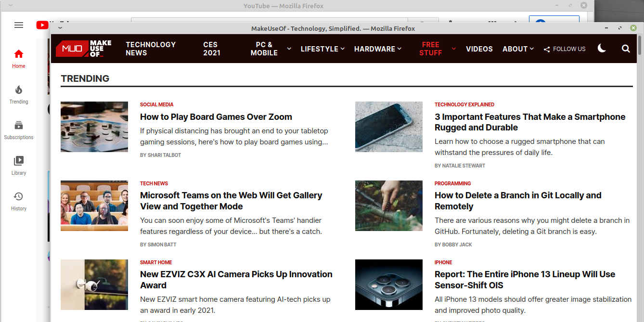
Task: Expand the PC & Mobile dropdown
Action: [x=289, y=49]
